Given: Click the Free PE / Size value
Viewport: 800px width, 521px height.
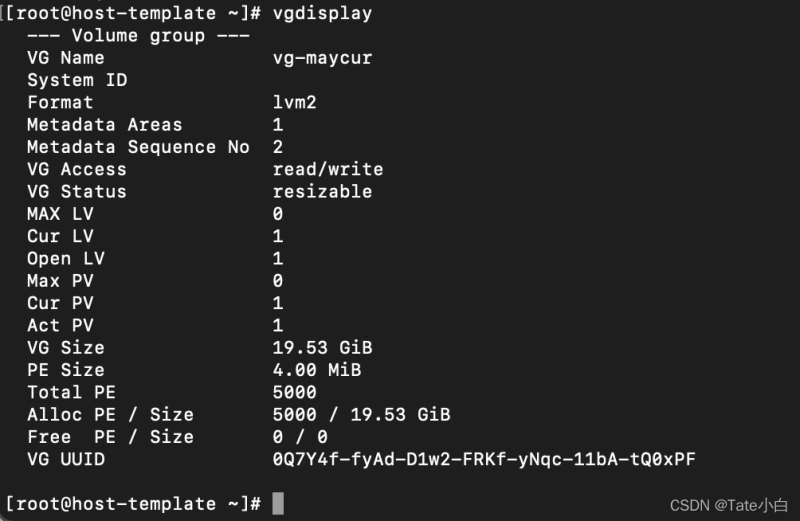Looking at the screenshot, I should point(300,437).
